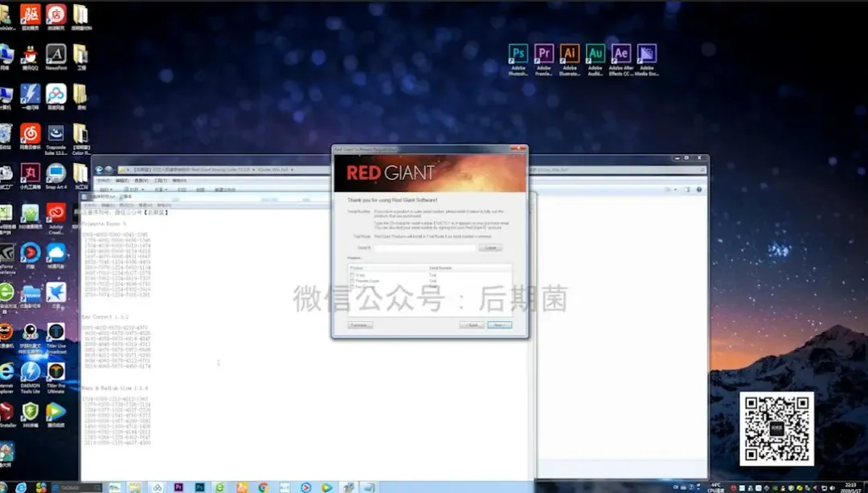Click Explorer back arrow button
The image size is (868, 493).
point(99,170)
